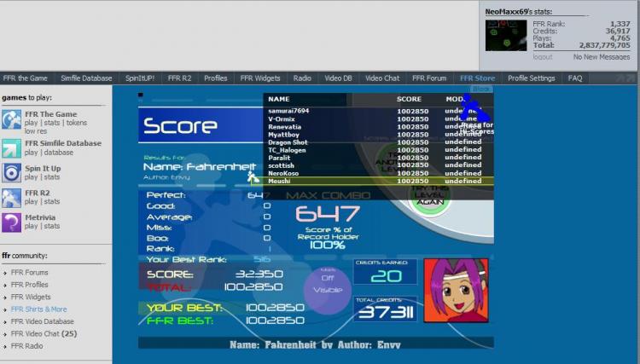Screen dimensions: 640x364
Task: Open the FFR Radio community link
Action: (27, 345)
